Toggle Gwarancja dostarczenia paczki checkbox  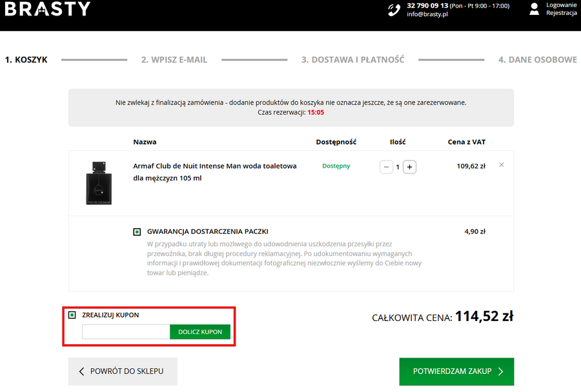137,231
